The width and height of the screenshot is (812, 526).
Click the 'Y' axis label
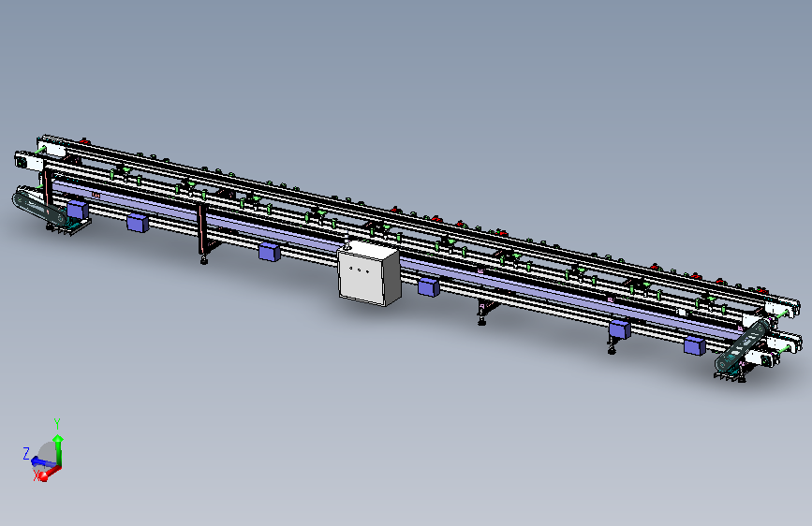tap(57, 424)
